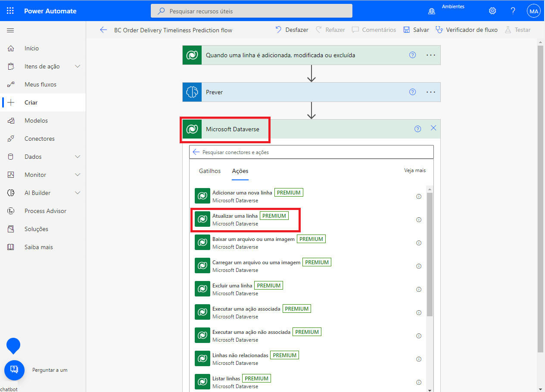
Task: Open Settings gear icon
Action: [492, 11]
